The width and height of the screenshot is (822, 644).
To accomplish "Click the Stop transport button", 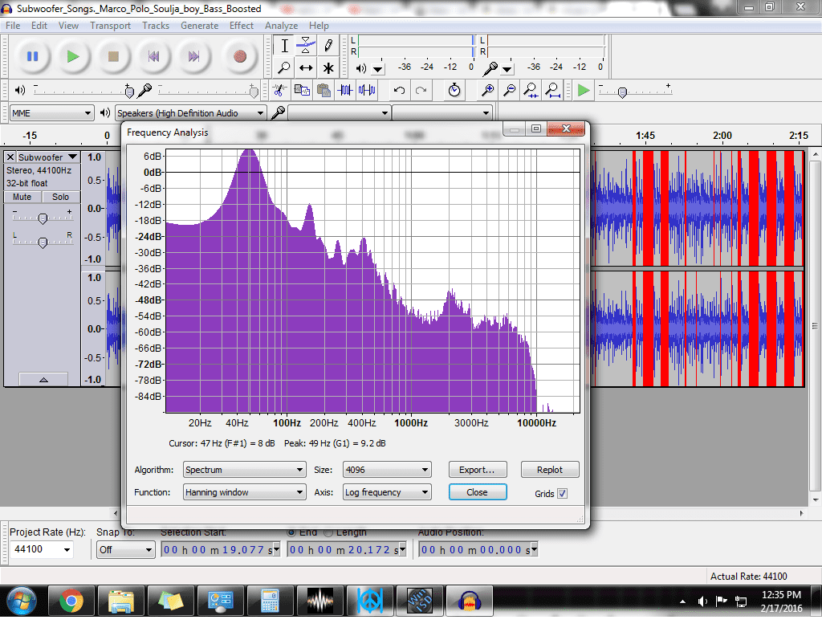I will [113, 57].
